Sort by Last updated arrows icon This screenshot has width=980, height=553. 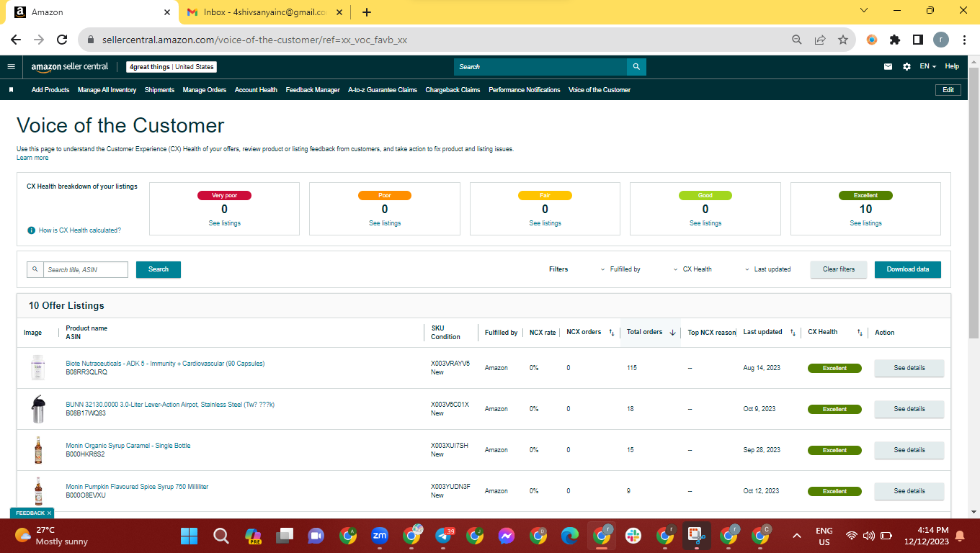(x=793, y=333)
